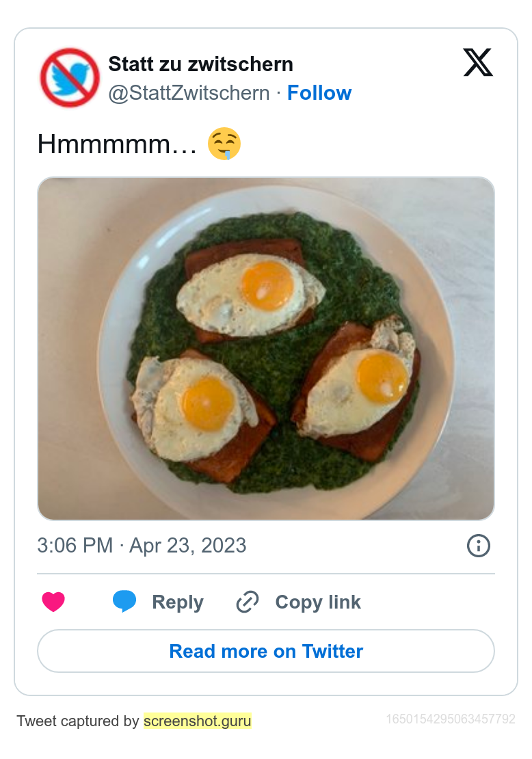The image size is (532, 759).
Task: Click the blue reply speech bubble icon
Action: pyautogui.click(x=124, y=601)
